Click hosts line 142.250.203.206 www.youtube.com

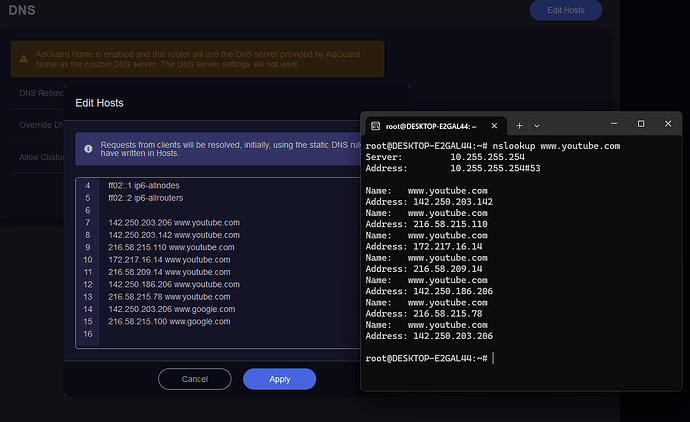174,223
